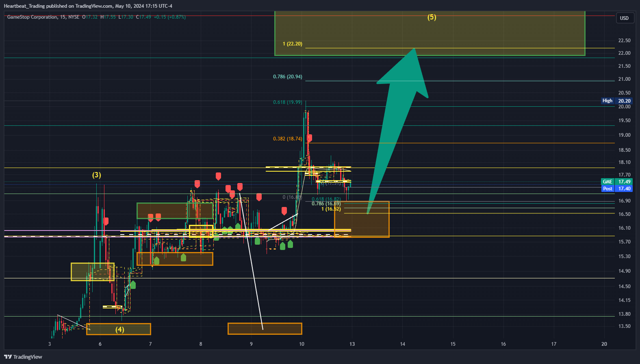Select the 1 (22.20) Fibonacci label
Image resolution: width=640 pixels, height=364 pixels.
click(x=293, y=44)
